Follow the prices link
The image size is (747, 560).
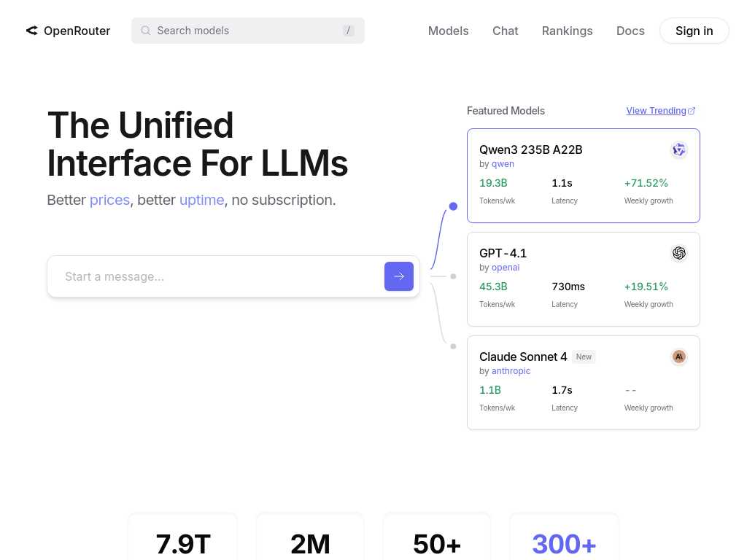click(109, 200)
